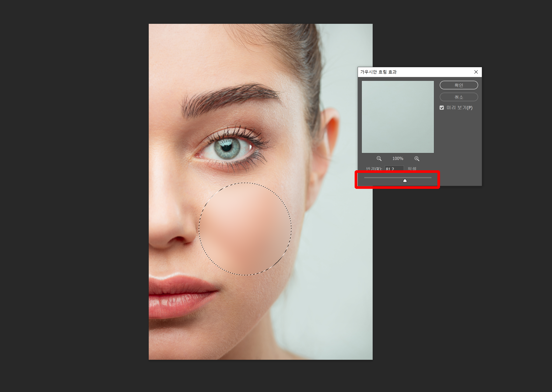
Task: Click inside the circular blurred selection on cheek
Action: click(x=245, y=229)
